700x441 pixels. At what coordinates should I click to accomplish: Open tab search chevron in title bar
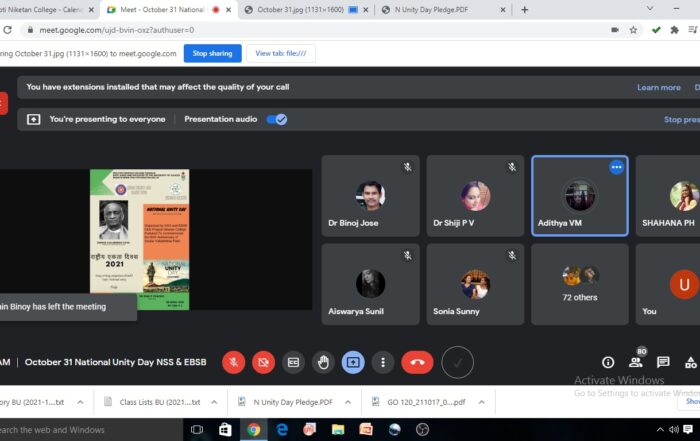click(650, 8)
